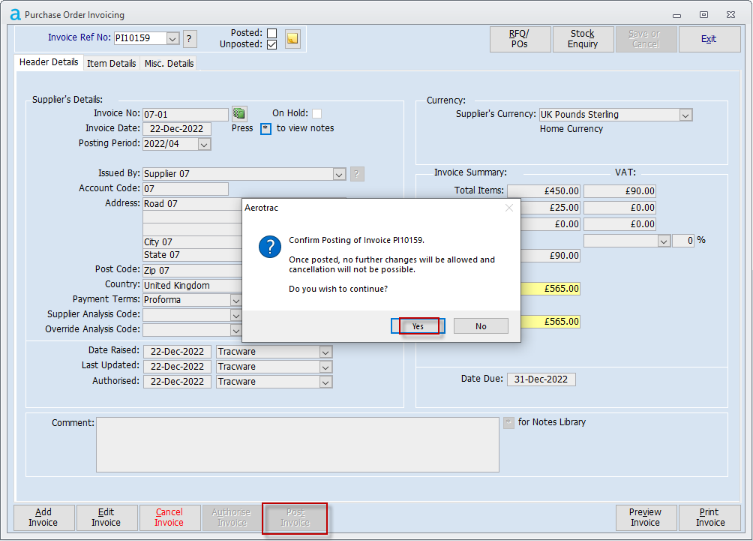Image resolution: width=753 pixels, height=541 pixels.
Task: Click the red Cancel Invoice button
Action: (x=169, y=517)
